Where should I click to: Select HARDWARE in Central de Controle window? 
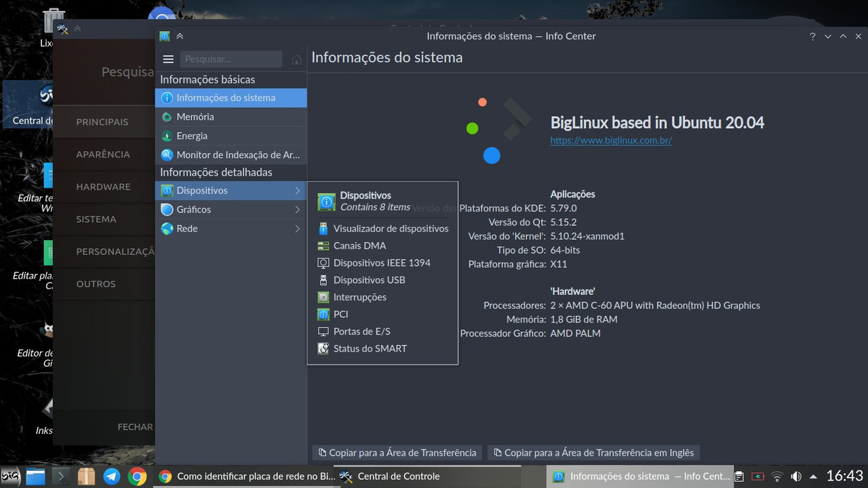(102, 187)
